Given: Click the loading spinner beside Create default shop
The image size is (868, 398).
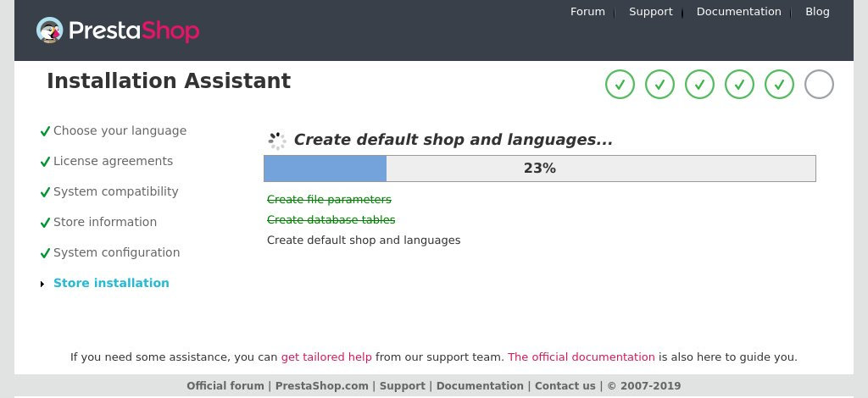Looking at the screenshot, I should [277, 141].
